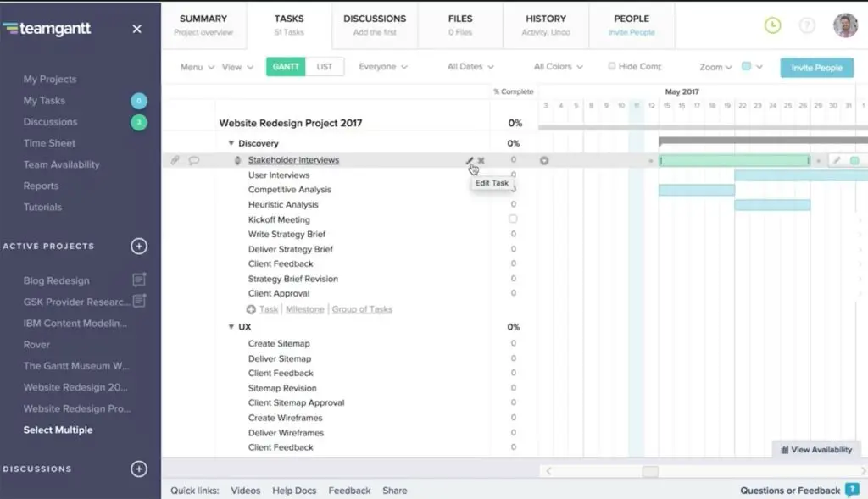This screenshot has height=499, width=868.
Task: Collapse the Discovery group
Action: pyautogui.click(x=231, y=143)
